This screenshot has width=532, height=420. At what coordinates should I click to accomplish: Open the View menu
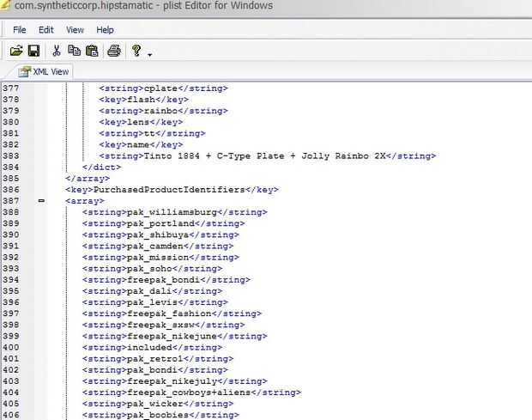pos(75,30)
